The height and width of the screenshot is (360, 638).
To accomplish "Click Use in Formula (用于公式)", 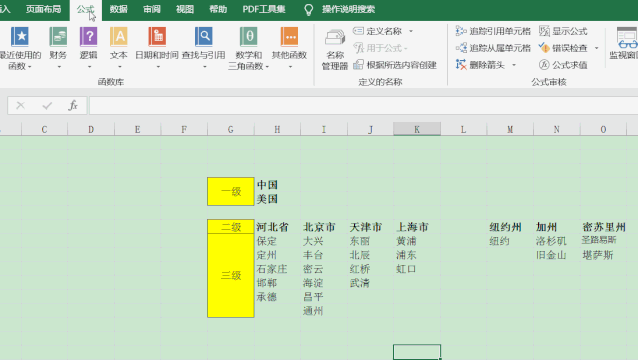I will pyautogui.click(x=380, y=48).
